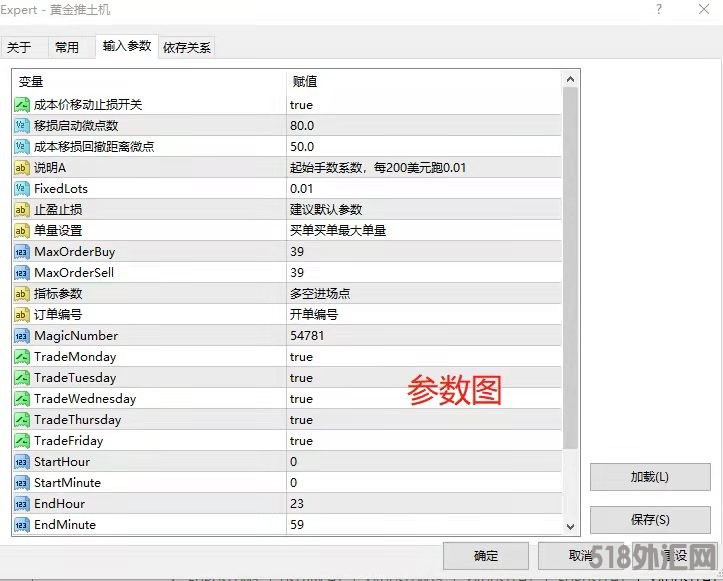Click the bool icon beside TradeTuesday
The height and width of the screenshot is (581, 723).
point(22,378)
